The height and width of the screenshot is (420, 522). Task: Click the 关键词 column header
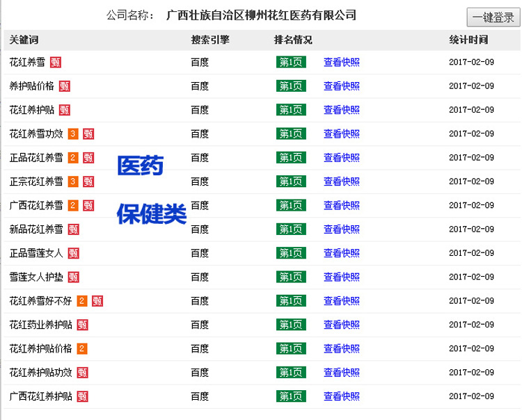click(24, 40)
